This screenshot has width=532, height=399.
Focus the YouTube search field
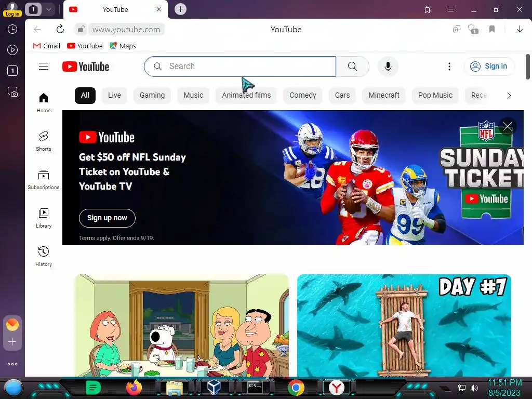point(240,66)
